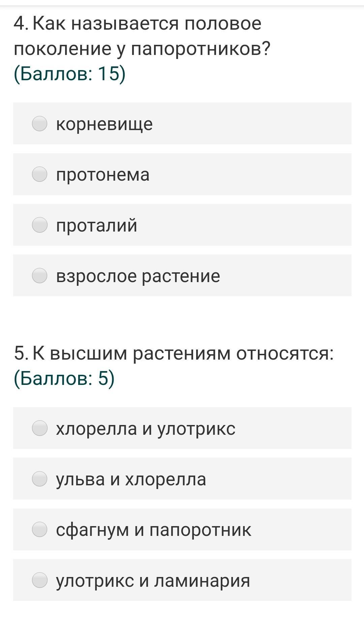The width and height of the screenshot is (364, 638).
Task: Click the answer text корневище
Action: tap(104, 124)
